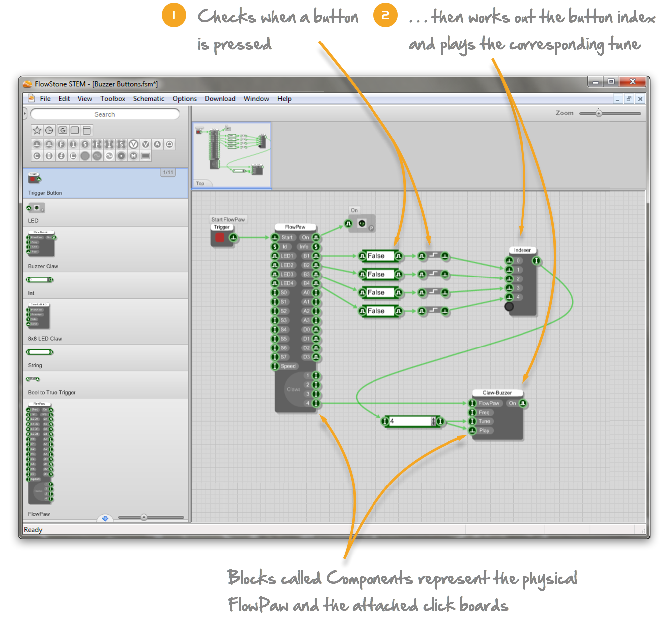
Task: Filter by the bone-shaped S array icon
Action: (121, 144)
